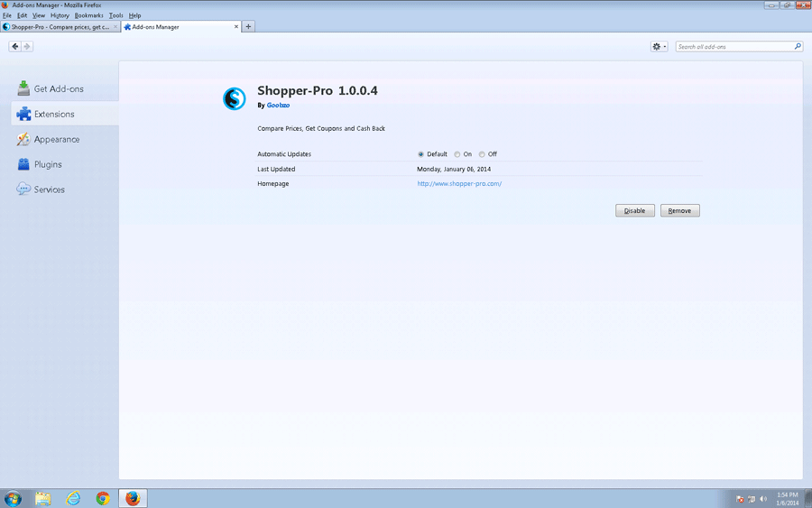Open the Bookmarks menu
The height and width of the screenshot is (508, 812).
(x=88, y=15)
